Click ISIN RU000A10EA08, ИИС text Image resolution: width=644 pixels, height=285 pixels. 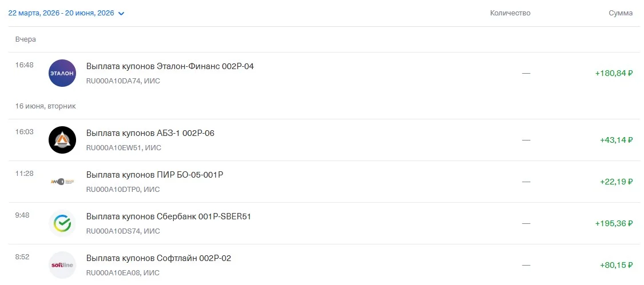123,273
